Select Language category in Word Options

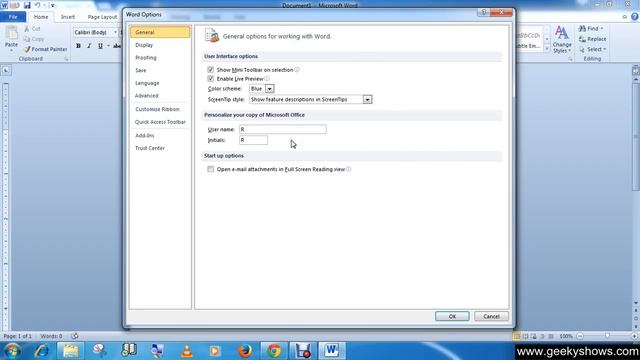160,83
